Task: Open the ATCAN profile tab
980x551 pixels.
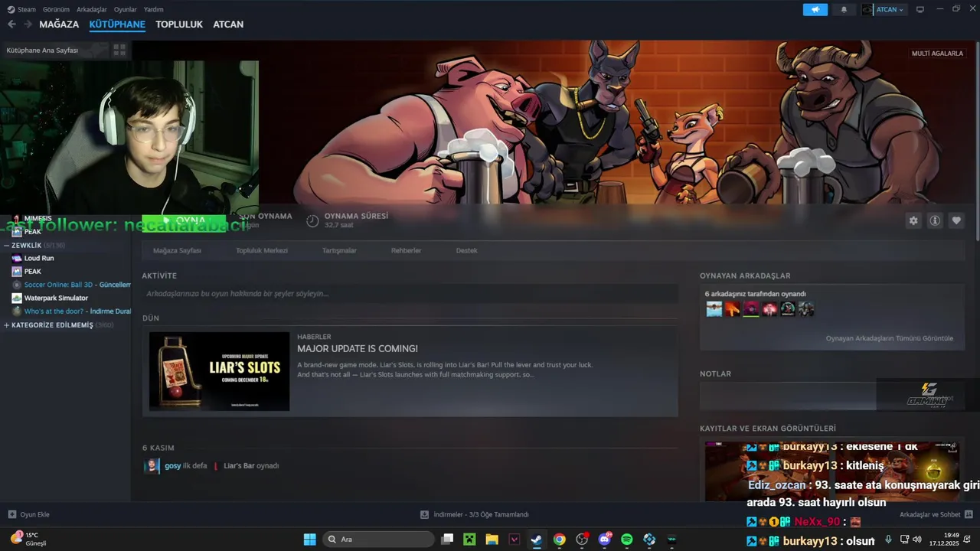Action: (x=228, y=24)
